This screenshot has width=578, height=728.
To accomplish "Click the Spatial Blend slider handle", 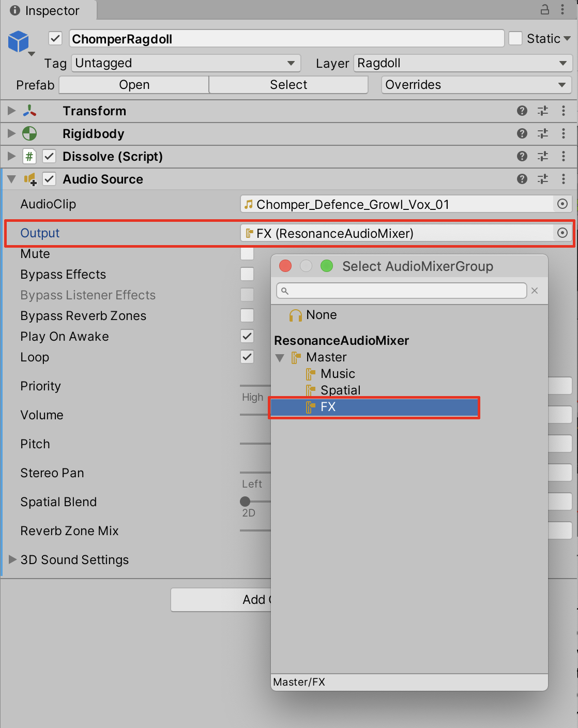I will [245, 502].
